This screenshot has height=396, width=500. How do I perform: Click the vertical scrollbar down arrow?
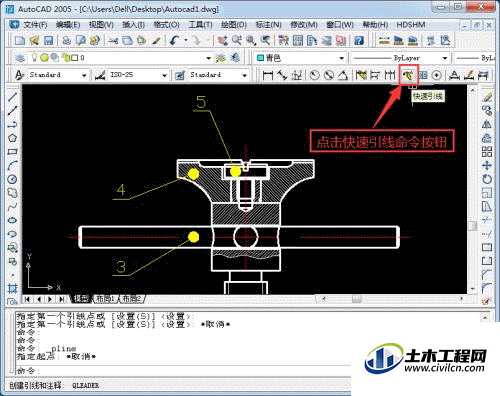tap(472, 289)
